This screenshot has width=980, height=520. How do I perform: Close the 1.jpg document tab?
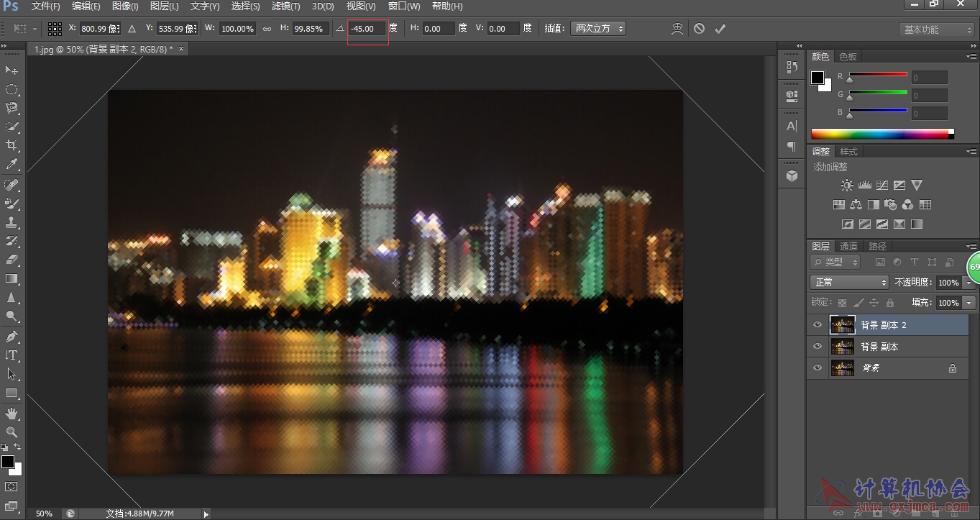pyautogui.click(x=181, y=49)
